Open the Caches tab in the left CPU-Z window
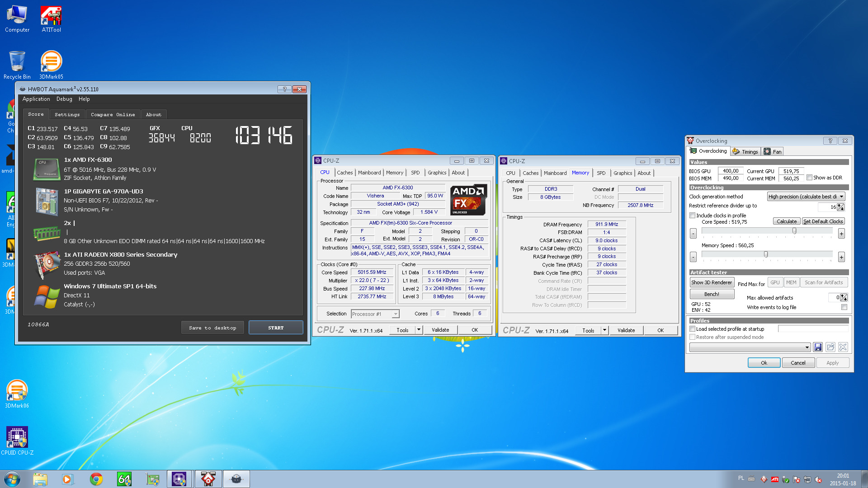 [344, 173]
